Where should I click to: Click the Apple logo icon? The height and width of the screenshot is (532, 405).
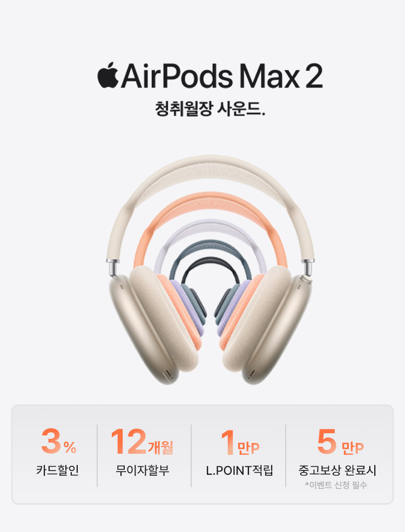coord(108,75)
